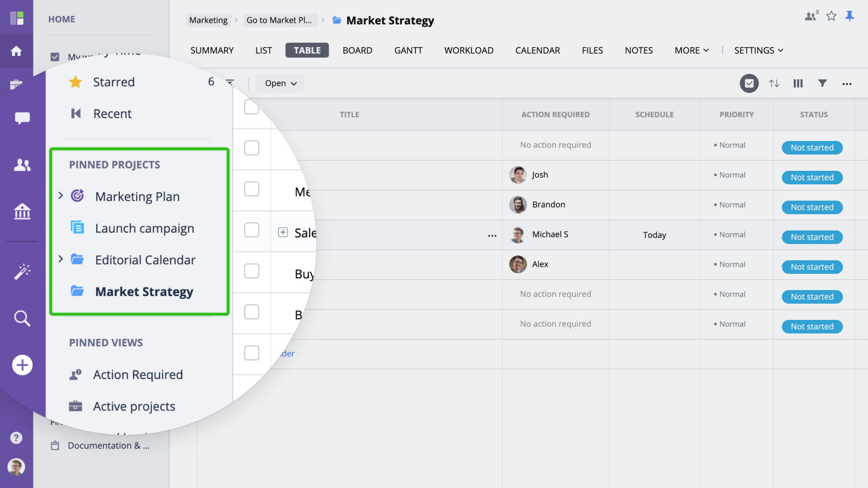Toggle the checkbox beside My... in sidebar
The image size is (868, 488).
click(x=55, y=56)
